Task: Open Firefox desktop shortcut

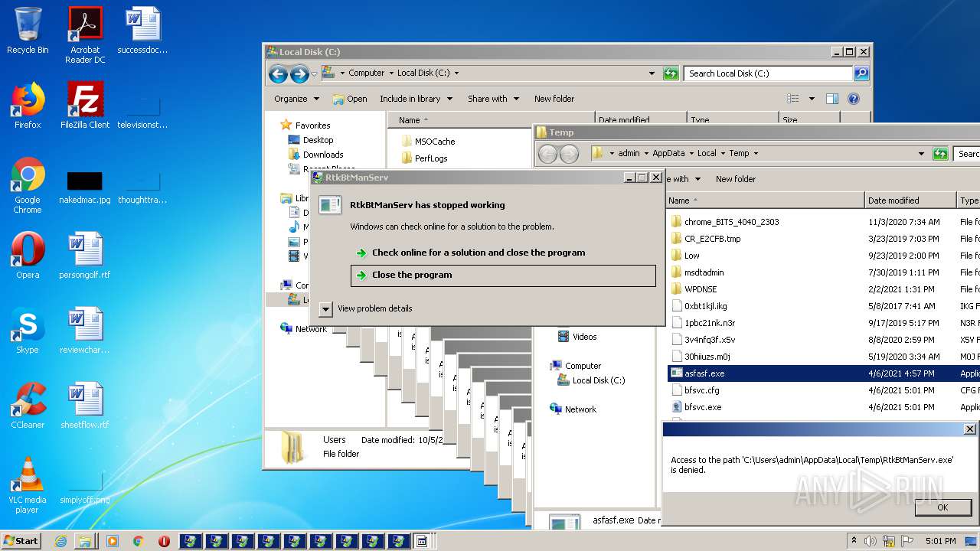Action: click(28, 106)
